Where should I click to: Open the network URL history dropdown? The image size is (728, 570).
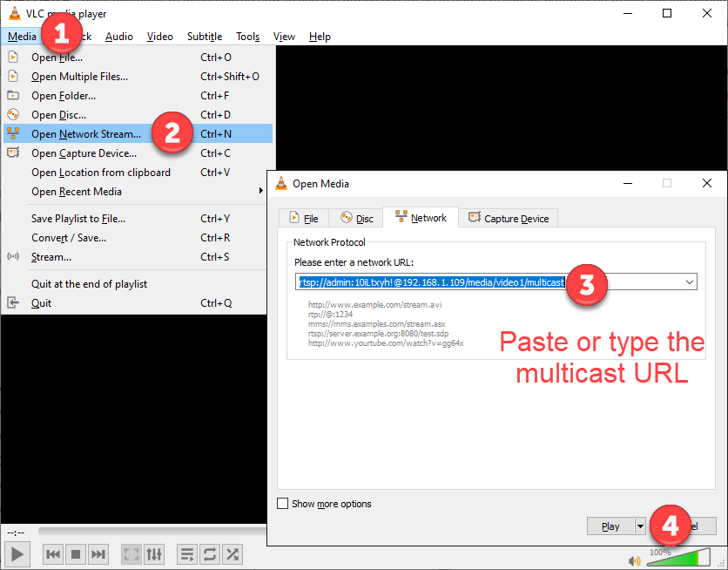(689, 282)
